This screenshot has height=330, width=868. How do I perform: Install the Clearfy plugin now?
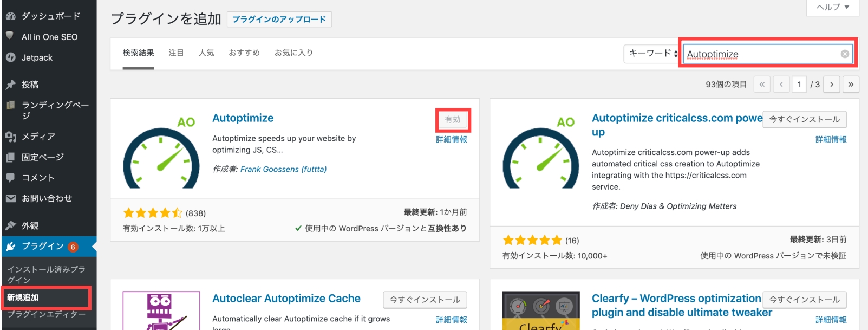[x=805, y=300]
